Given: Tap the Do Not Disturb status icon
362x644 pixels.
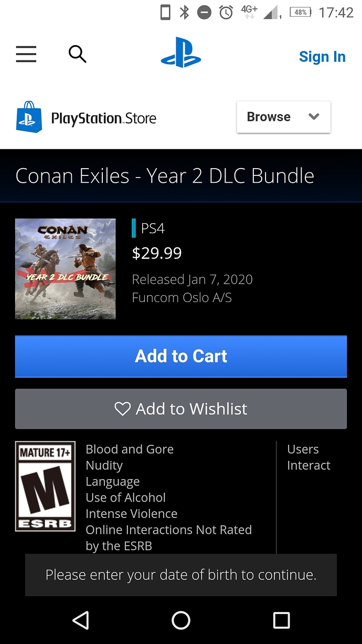Looking at the screenshot, I should tap(204, 12).
